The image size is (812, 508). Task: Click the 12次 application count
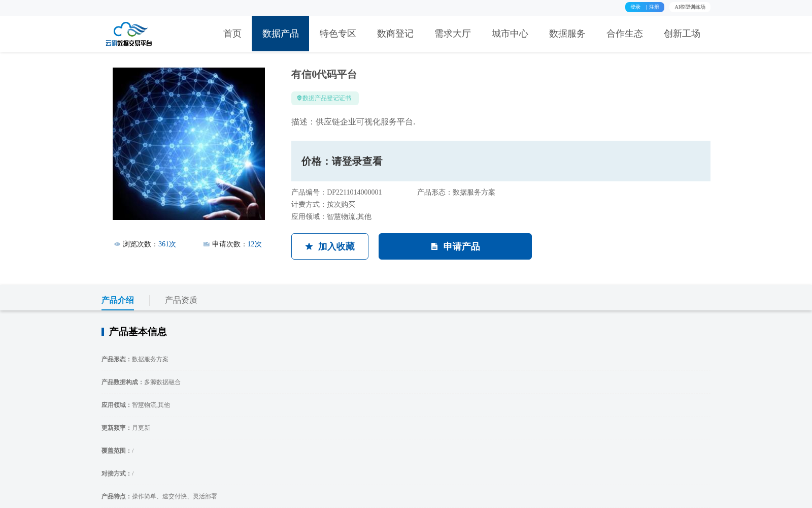[x=255, y=244]
